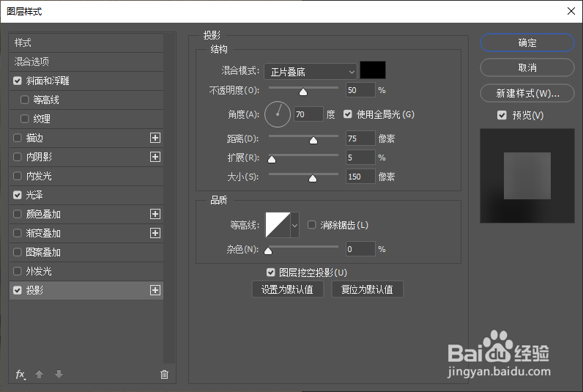Enable the 内发光 checkbox
This screenshot has height=392, width=583.
(x=18, y=176)
